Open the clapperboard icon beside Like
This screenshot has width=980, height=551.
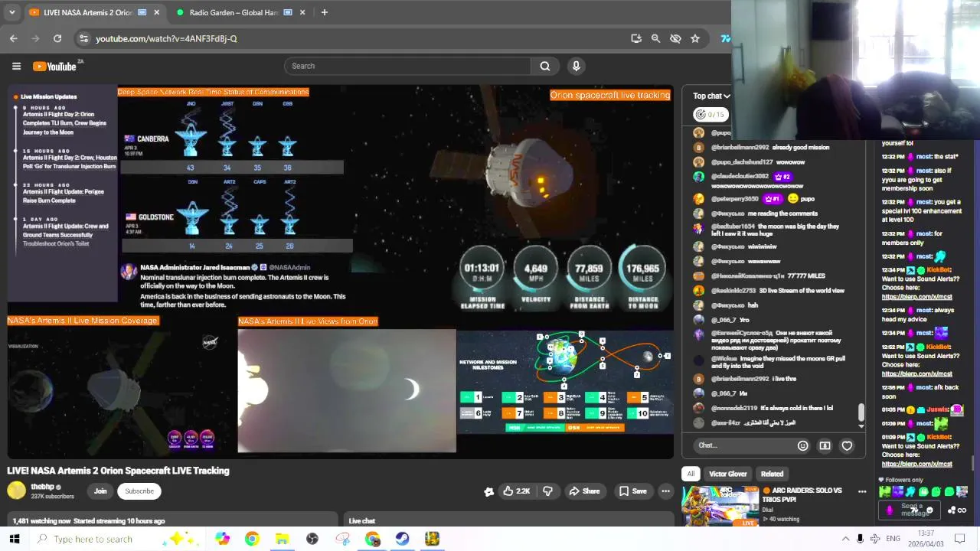click(489, 491)
